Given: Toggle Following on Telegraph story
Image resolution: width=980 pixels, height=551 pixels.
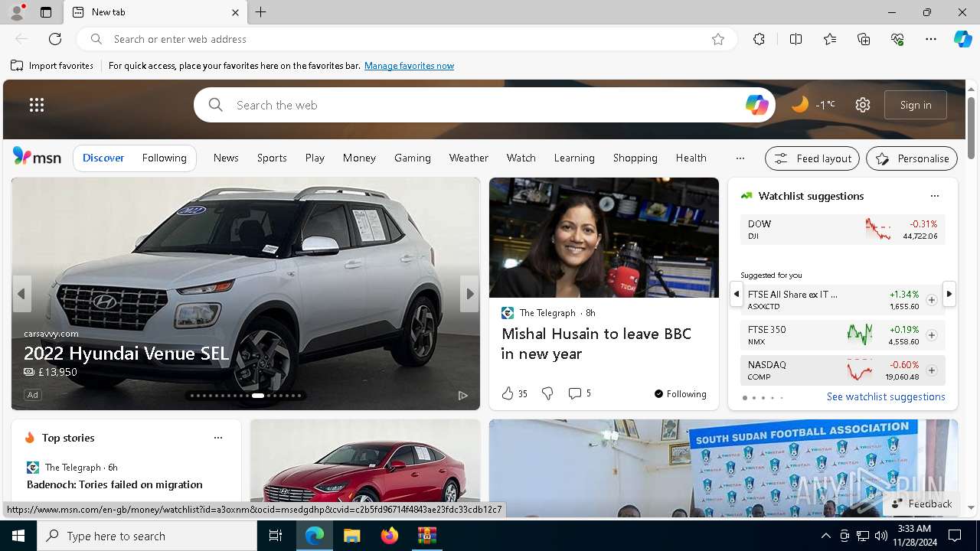Looking at the screenshot, I should click(681, 393).
